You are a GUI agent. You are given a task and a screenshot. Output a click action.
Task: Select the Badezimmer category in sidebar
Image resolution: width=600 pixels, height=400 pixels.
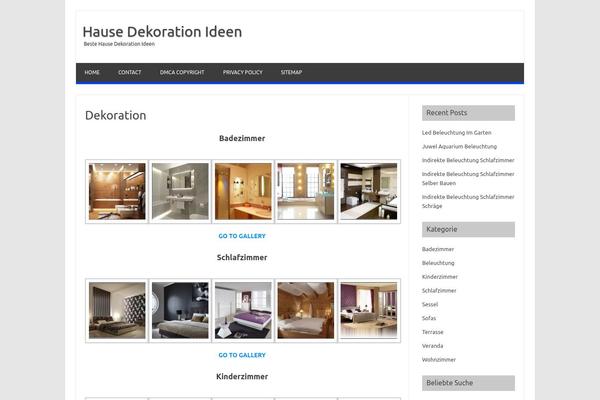pyautogui.click(x=438, y=249)
